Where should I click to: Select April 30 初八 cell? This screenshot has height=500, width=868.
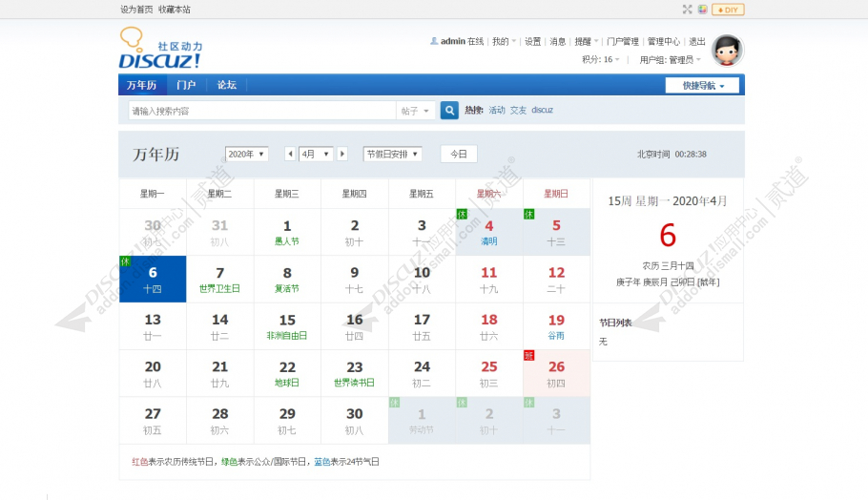[x=354, y=420]
